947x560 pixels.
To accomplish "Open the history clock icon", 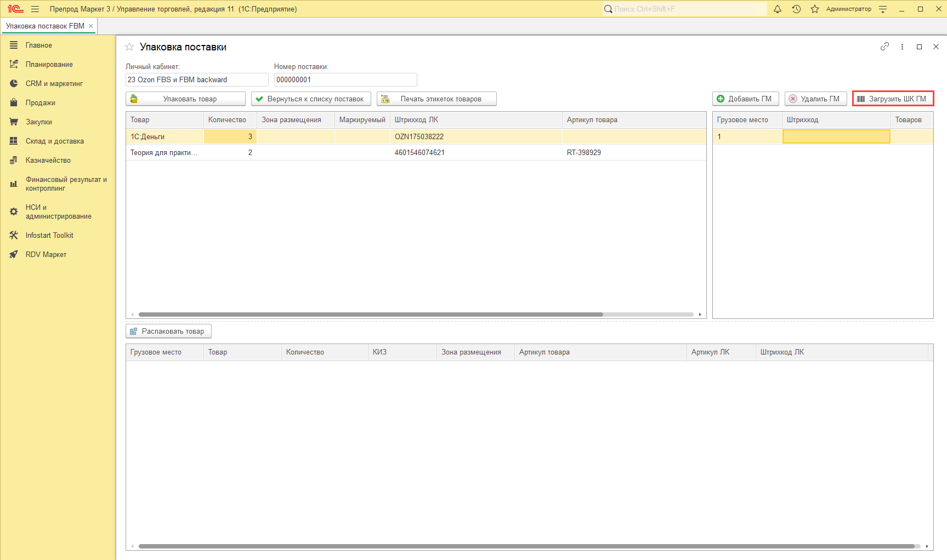I will (796, 9).
